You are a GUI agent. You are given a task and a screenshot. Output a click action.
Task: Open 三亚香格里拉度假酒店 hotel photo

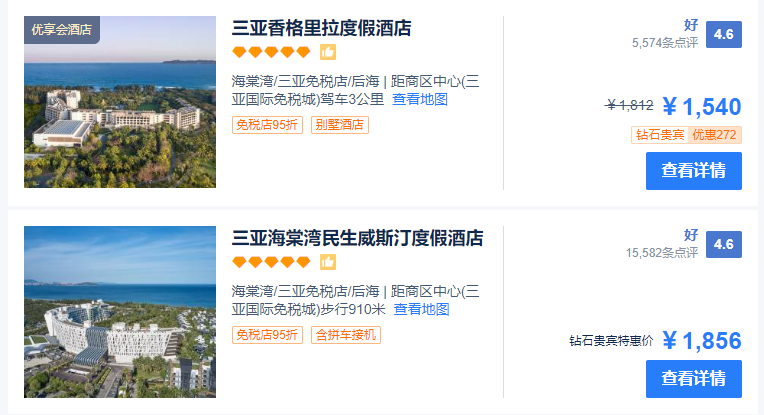click(120, 102)
